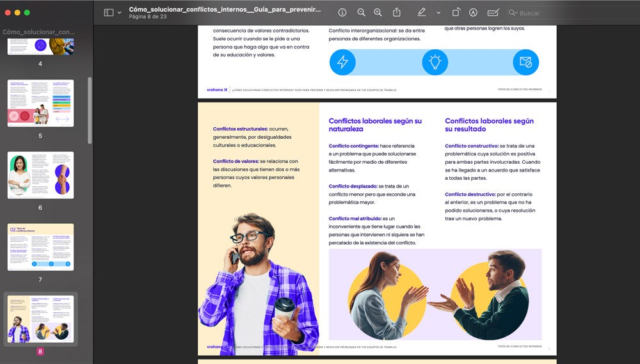Show the Markup toolbar
This screenshot has height=364, width=640.
[474, 13]
